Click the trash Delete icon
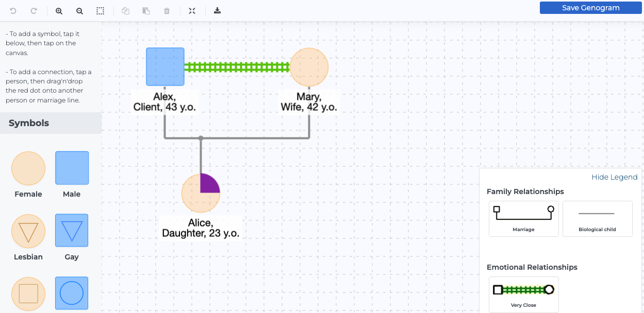The image size is (644, 313). 167,11
